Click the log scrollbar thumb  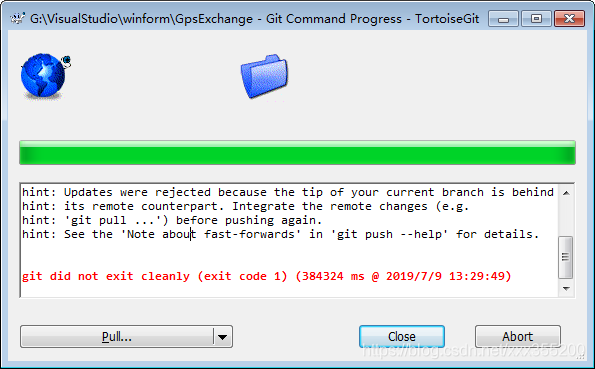click(x=566, y=257)
